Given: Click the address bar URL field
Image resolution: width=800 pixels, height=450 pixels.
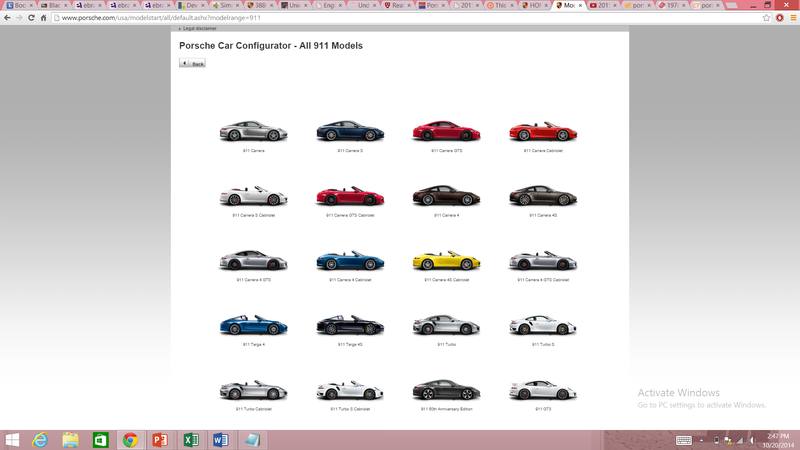Looking at the screenshot, I should [x=408, y=17].
